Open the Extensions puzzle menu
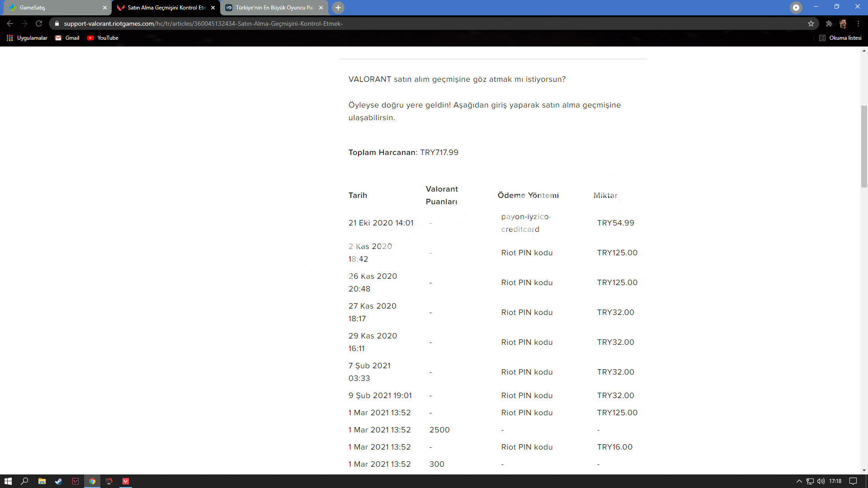 click(x=829, y=23)
